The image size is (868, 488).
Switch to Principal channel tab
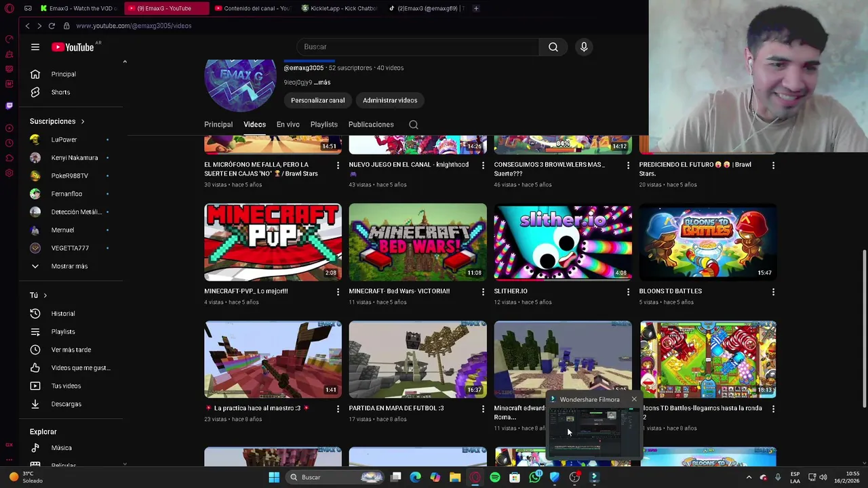pyautogui.click(x=218, y=125)
